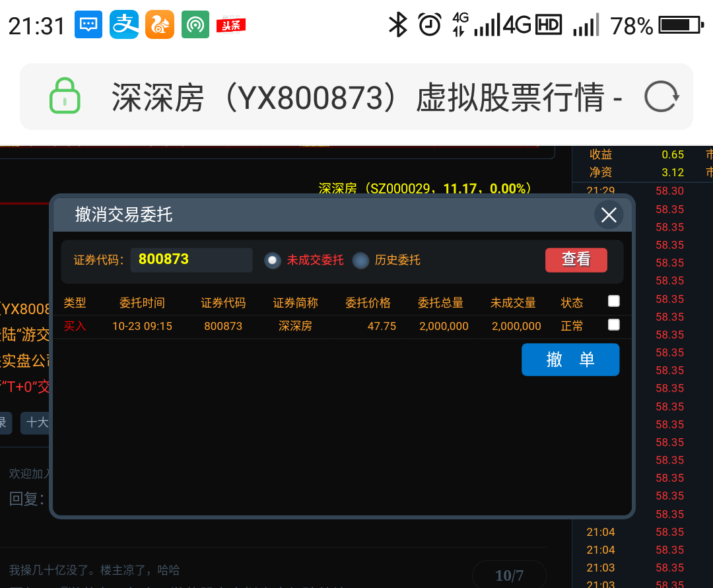Check the 深深房 order row checkbox

614,325
